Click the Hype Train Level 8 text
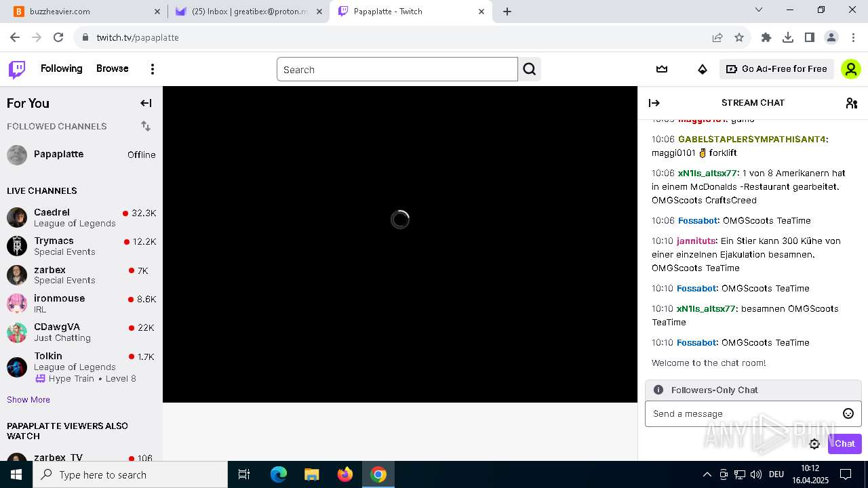 tap(92, 378)
